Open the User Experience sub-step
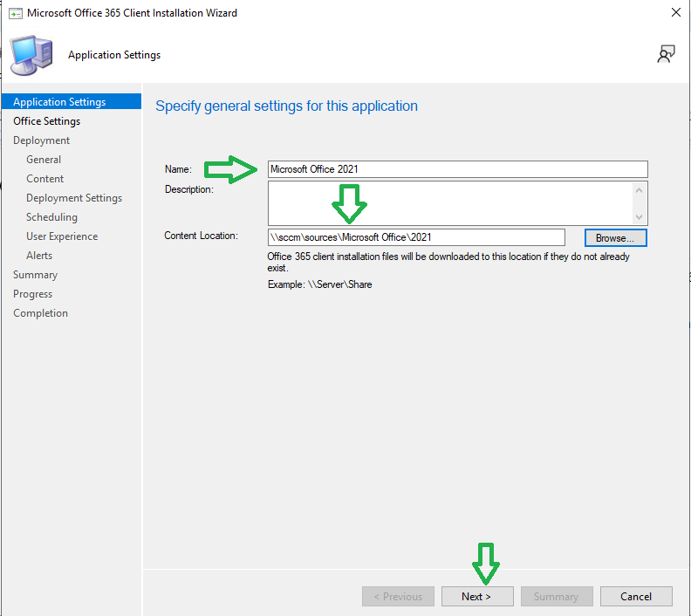This screenshot has height=616, width=691. click(62, 236)
